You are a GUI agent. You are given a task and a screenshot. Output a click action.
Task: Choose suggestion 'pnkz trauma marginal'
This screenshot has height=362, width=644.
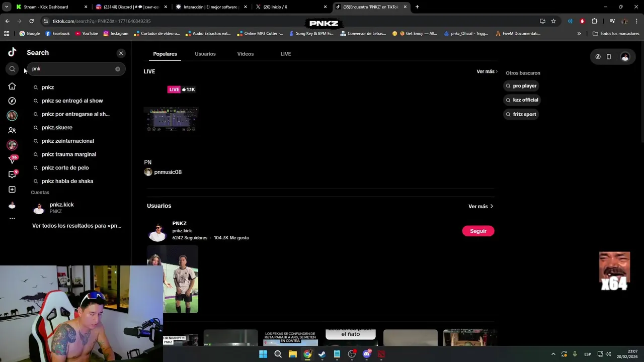(68, 154)
